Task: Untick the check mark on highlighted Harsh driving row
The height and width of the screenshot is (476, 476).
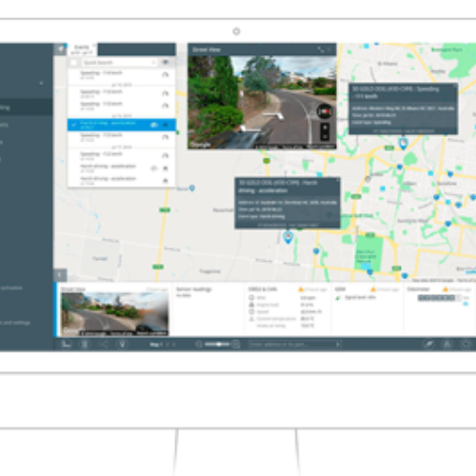Action: point(73,125)
